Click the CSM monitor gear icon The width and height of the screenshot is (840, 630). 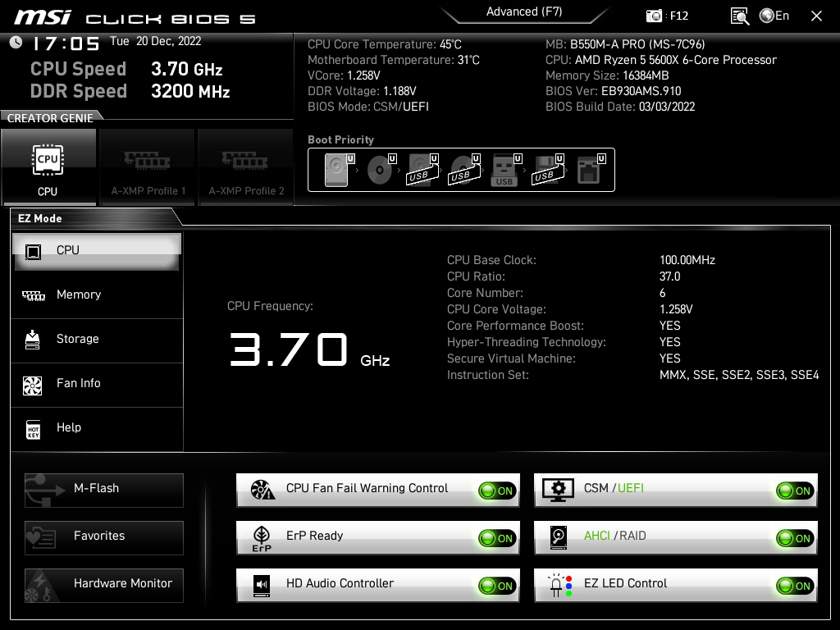pos(558,490)
